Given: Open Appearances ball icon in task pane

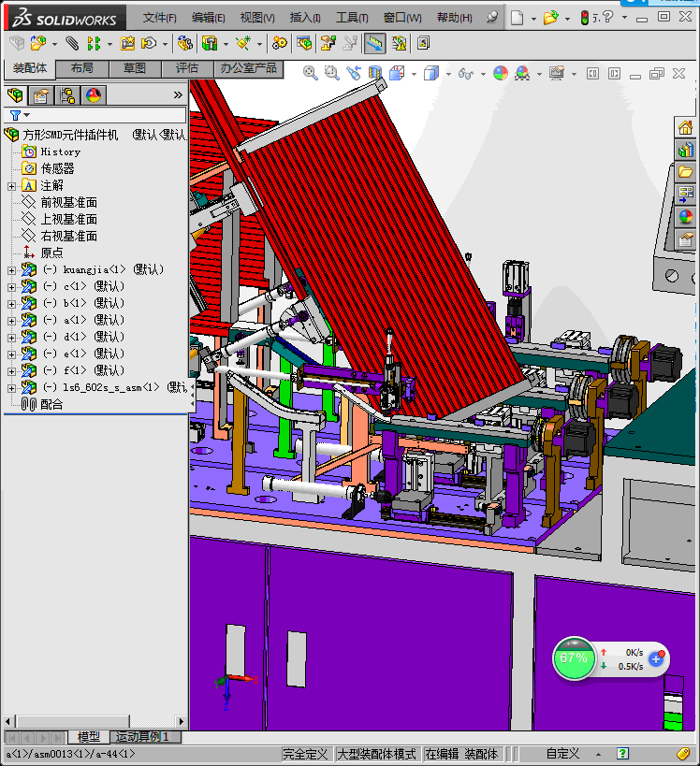Looking at the screenshot, I should [x=685, y=216].
